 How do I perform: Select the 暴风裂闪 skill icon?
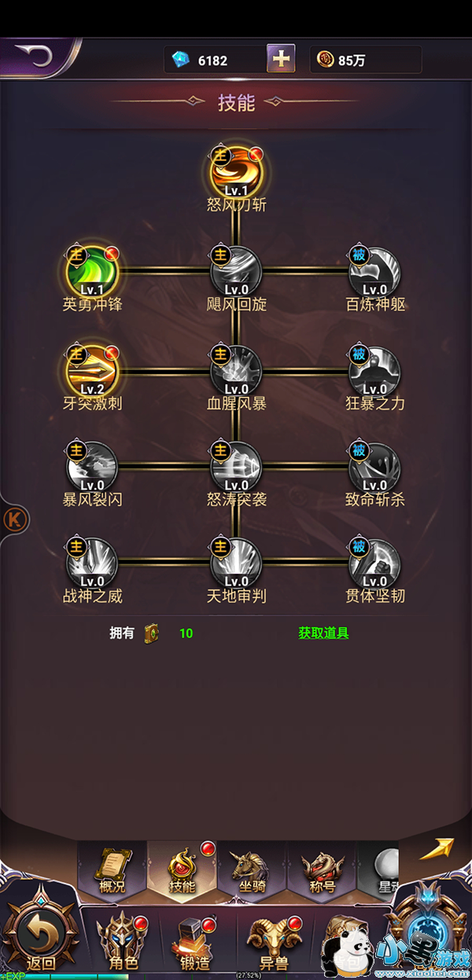(92, 467)
